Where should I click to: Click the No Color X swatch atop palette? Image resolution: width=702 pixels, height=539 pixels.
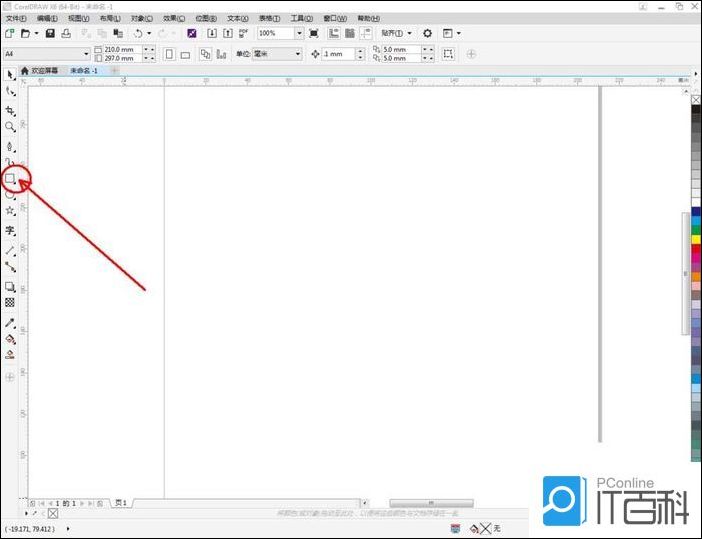coord(696,100)
